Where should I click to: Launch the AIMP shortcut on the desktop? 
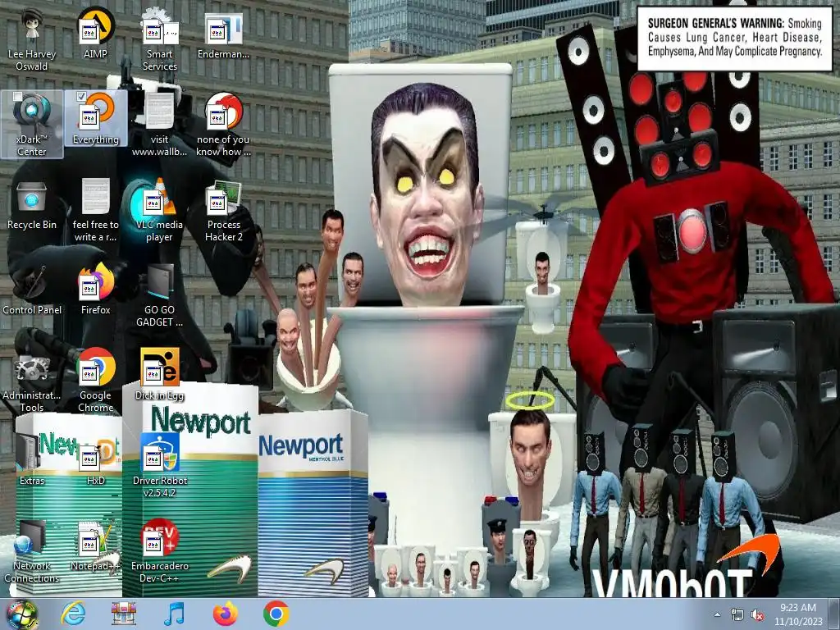(95, 34)
